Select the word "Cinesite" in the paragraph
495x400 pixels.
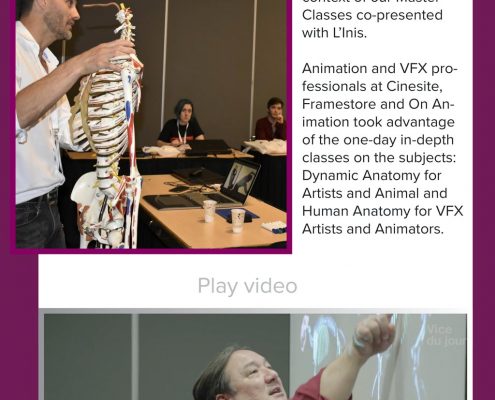(x=414, y=86)
